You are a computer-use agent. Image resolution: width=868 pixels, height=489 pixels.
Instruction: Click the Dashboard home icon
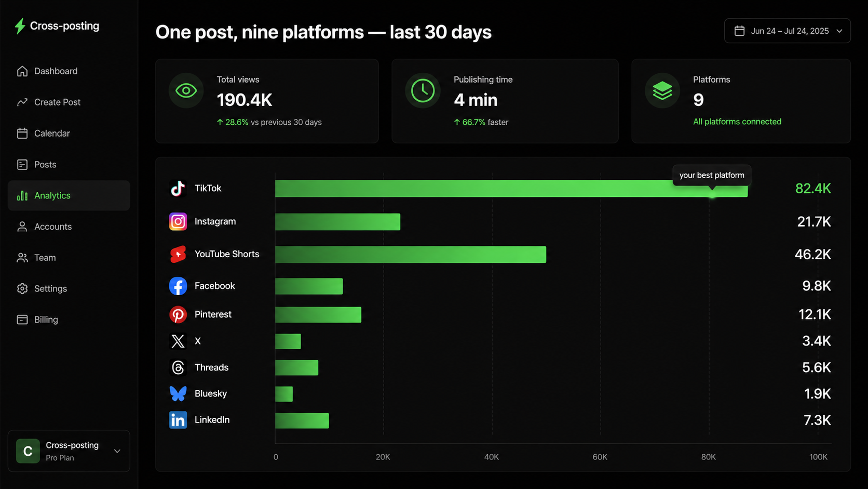[22, 71]
